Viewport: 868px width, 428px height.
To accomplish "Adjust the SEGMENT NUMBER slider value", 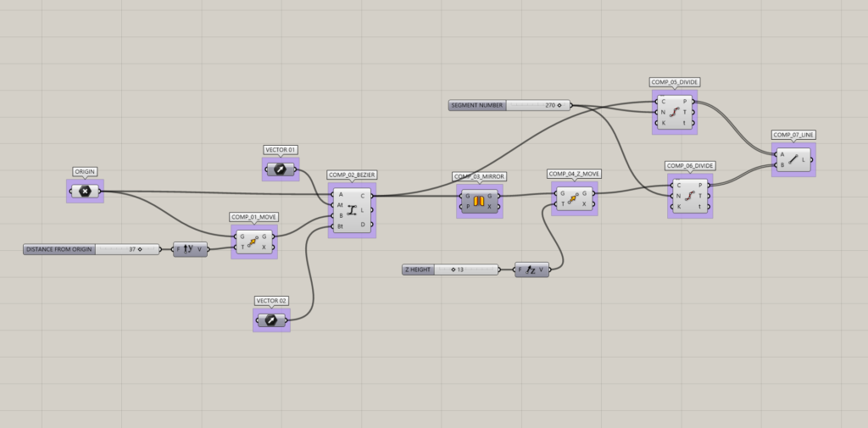I will 538,105.
